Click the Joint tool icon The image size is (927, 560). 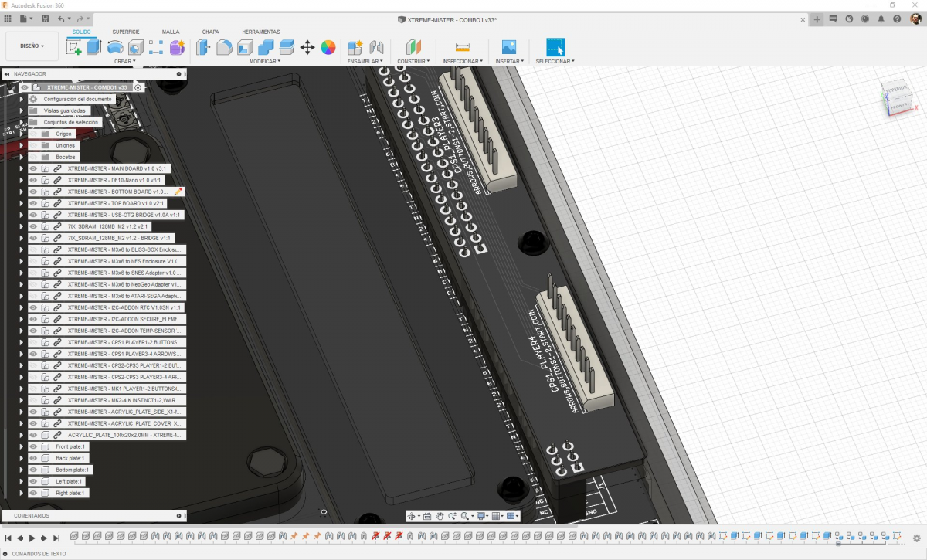(x=376, y=47)
